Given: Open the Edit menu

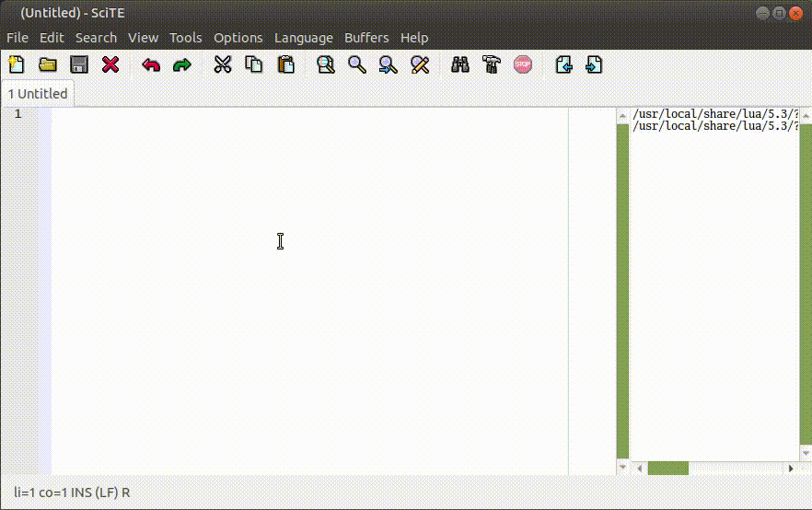Looking at the screenshot, I should pos(52,38).
